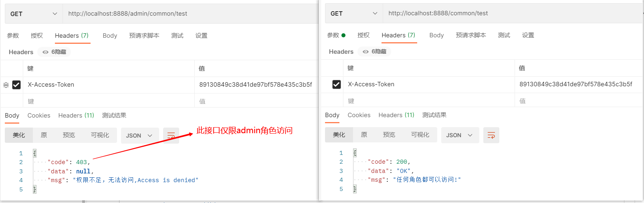Uncheck X-Access-Token checkbox in right panel

coord(337,84)
